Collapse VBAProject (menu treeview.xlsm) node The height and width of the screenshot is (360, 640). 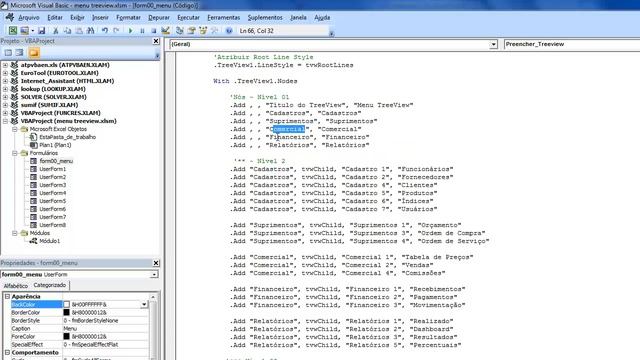click(5, 121)
